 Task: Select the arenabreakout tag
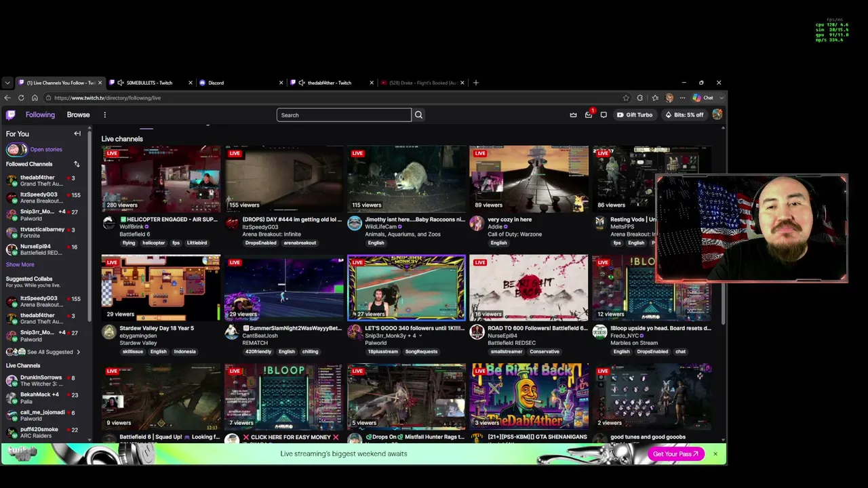coord(300,243)
